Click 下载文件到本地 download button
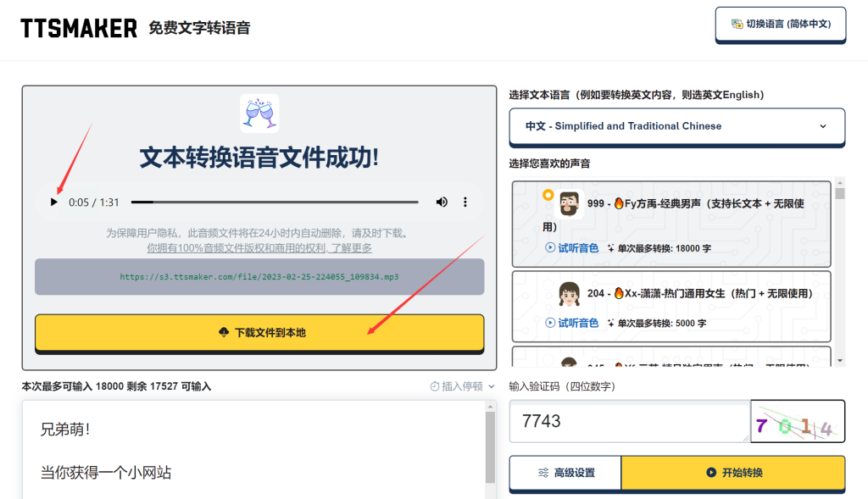Screen dimensions: 868x499 coord(259,333)
